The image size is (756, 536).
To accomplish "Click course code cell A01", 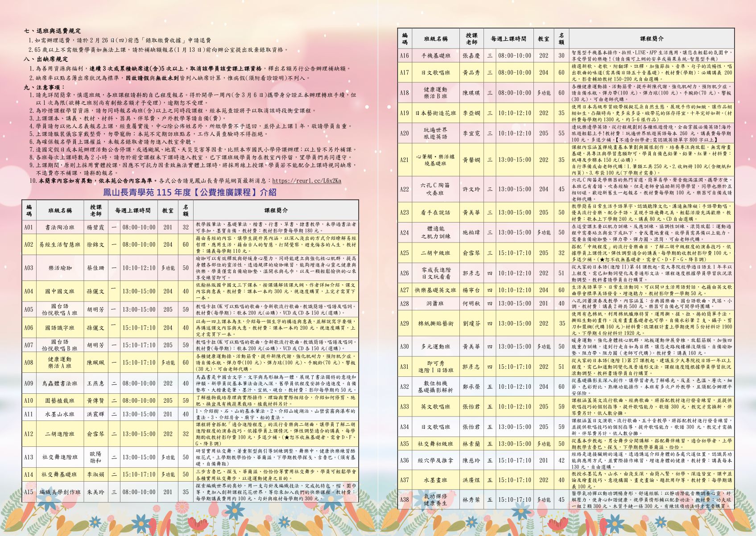I will tap(29, 227).
